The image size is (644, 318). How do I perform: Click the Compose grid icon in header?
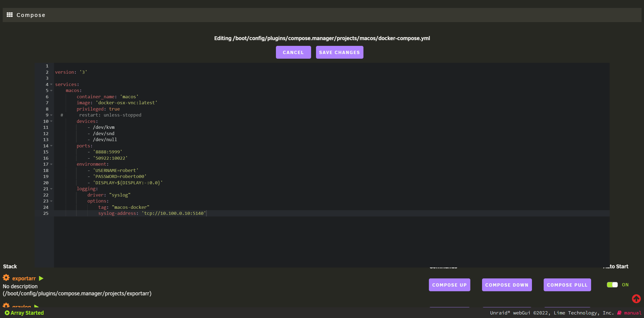[10, 15]
